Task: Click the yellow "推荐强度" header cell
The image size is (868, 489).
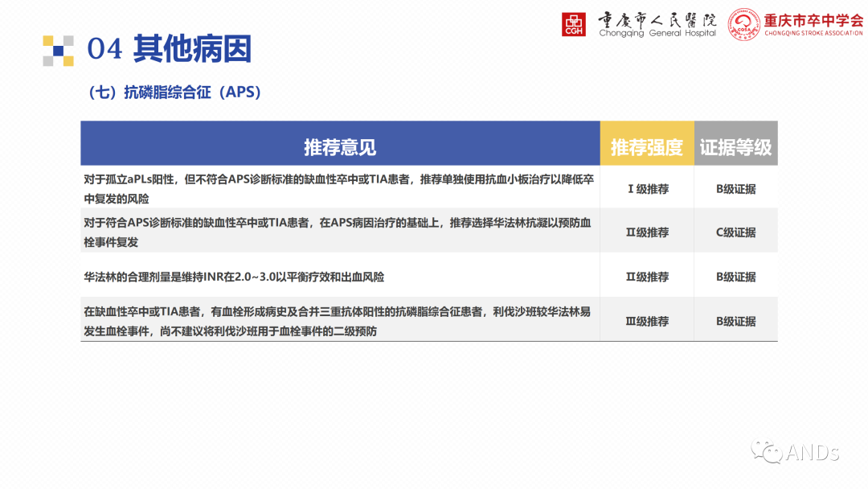Action: click(647, 143)
